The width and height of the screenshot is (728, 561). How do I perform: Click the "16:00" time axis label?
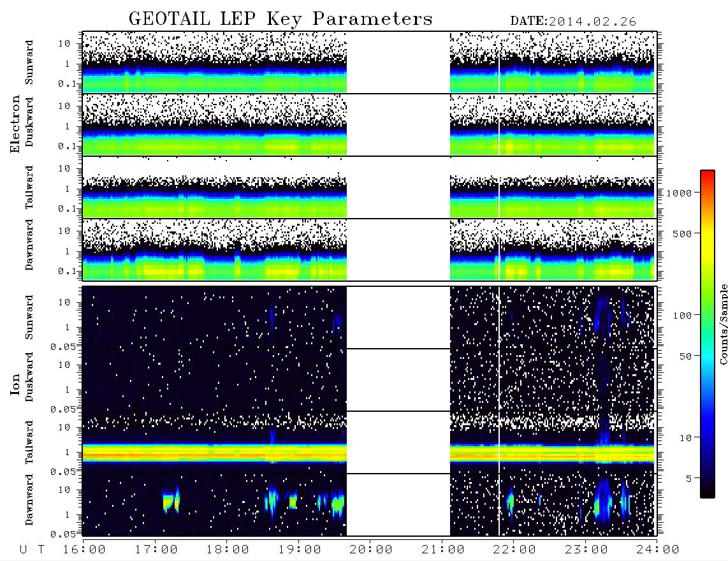(x=84, y=550)
